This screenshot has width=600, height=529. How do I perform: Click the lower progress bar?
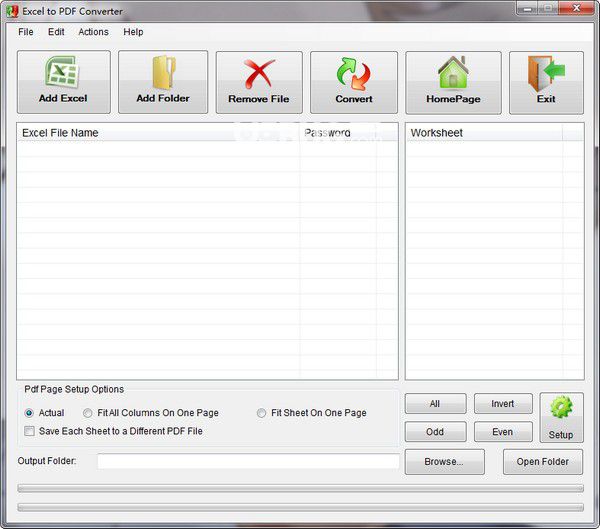[x=300, y=507]
